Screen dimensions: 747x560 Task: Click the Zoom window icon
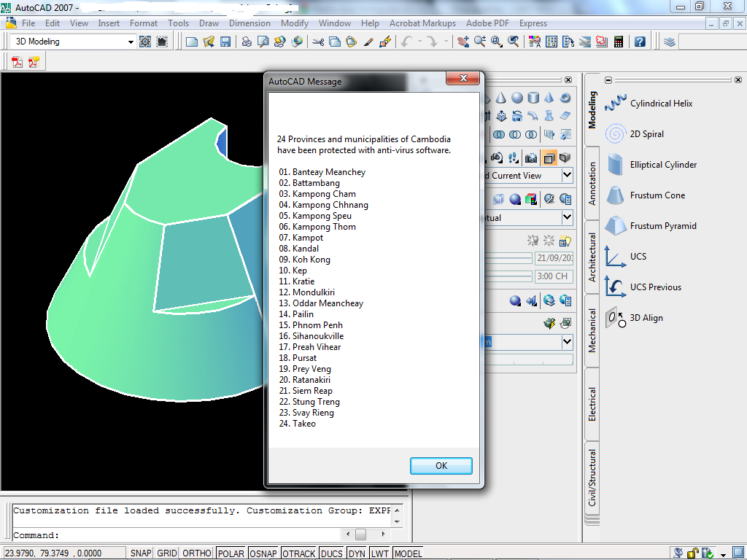click(x=496, y=42)
